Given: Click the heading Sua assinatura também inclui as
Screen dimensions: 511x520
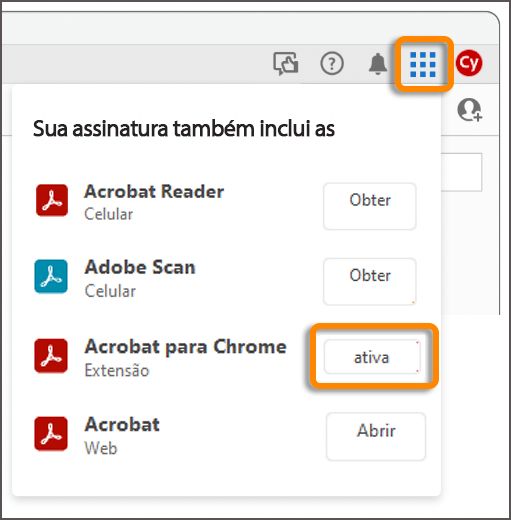Looking at the screenshot, I should tap(184, 128).
